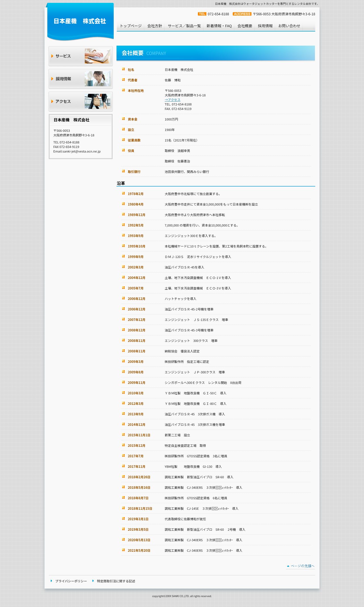Click the laptop thumbnail on サービス banner
The height and width of the screenshot is (607, 364).
click(97, 56)
